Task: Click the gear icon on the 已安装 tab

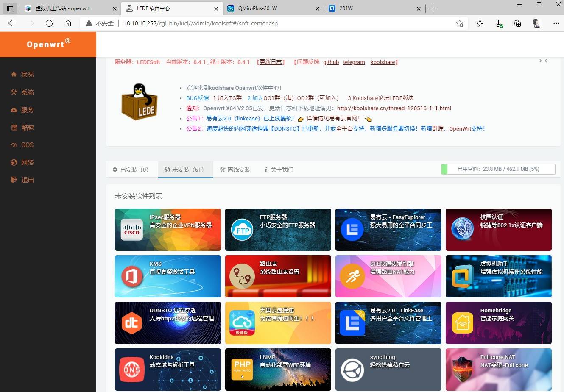Action: (x=115, y=169)
